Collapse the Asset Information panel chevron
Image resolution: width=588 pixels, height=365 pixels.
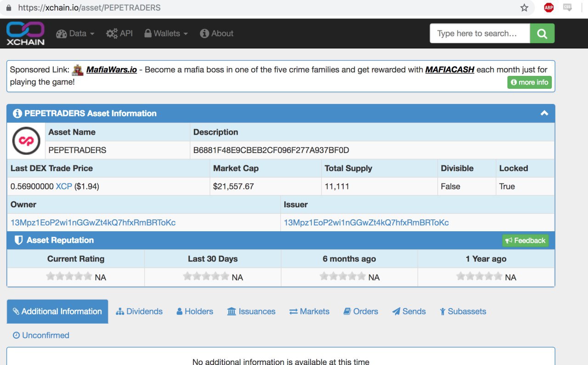(544, 113)
